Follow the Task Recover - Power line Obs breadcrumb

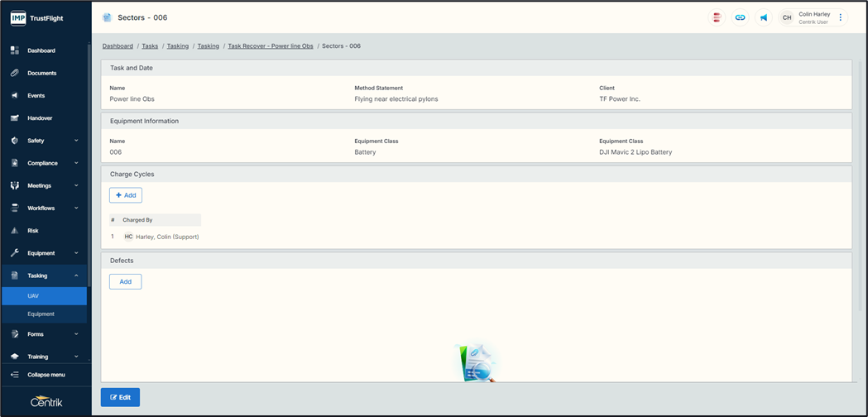coord(271,46)
